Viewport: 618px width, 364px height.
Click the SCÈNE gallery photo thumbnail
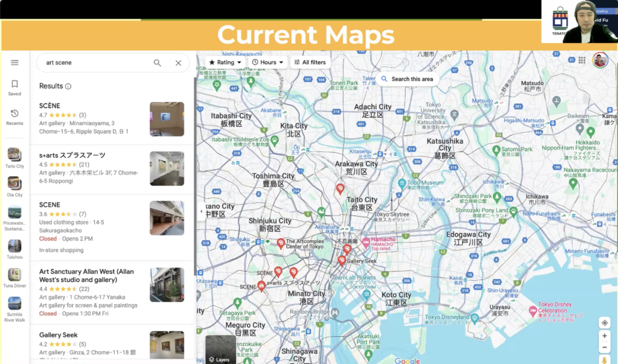click(167, 119)
